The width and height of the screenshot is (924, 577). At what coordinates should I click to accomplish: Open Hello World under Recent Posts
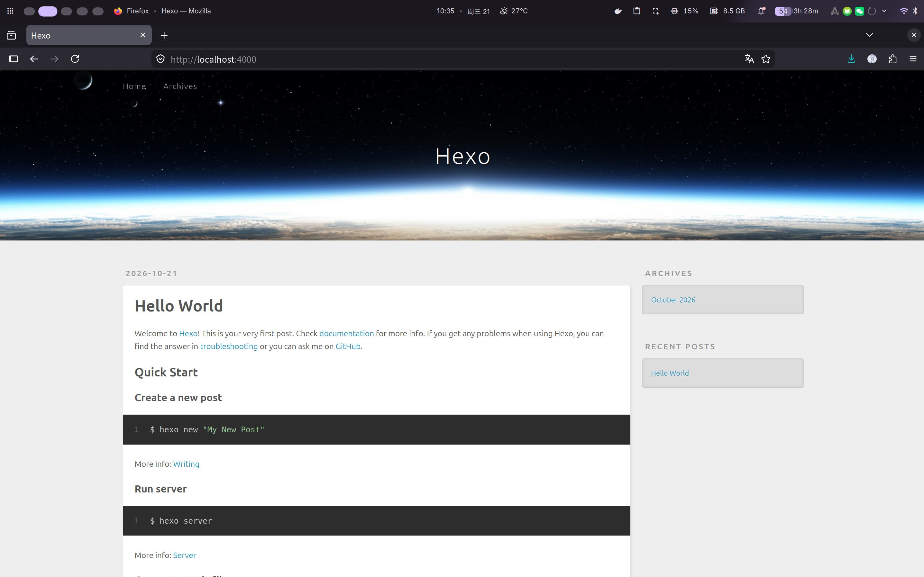(x=670, y=373)
